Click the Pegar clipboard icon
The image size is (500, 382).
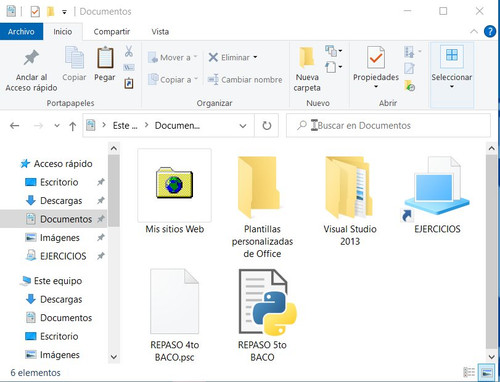pos(105,57)
